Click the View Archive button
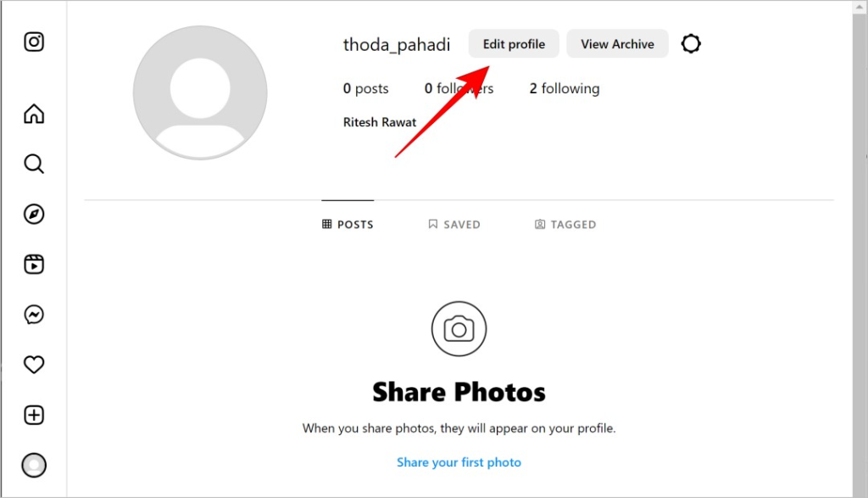868x498 pixels. pos(617,44)
